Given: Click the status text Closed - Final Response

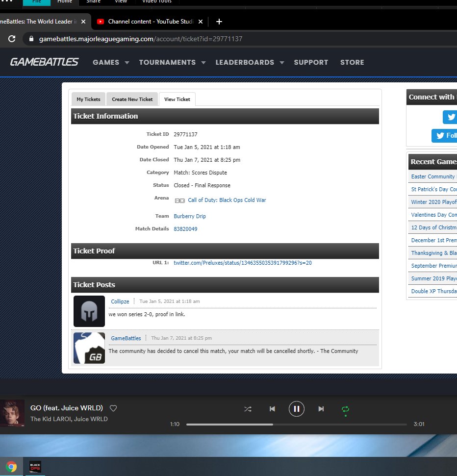Looking at the screenshot, I should pos(202,185).
